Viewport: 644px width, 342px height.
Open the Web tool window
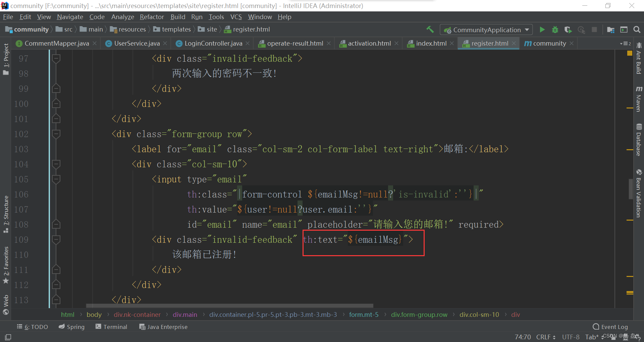6,304
